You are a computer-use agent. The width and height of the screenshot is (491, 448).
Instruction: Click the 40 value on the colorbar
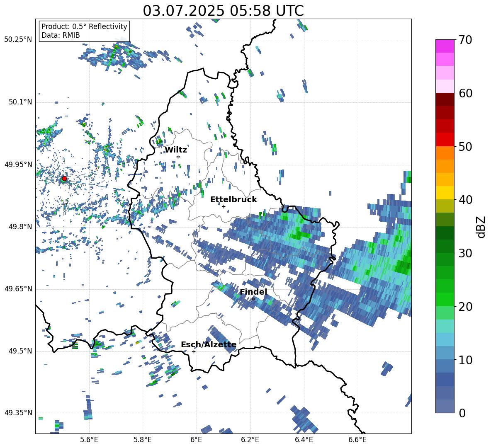pyautogui.click(x=465, y=200)
